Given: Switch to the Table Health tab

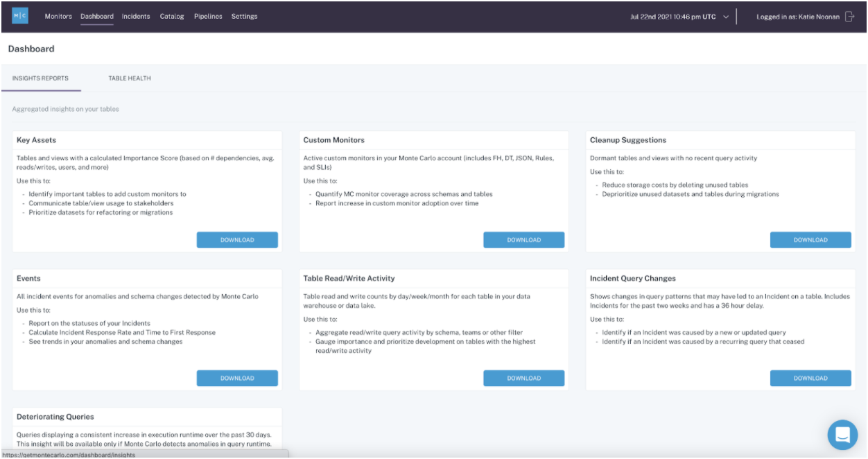Looking at the screenshot, I should coord(130,78).
